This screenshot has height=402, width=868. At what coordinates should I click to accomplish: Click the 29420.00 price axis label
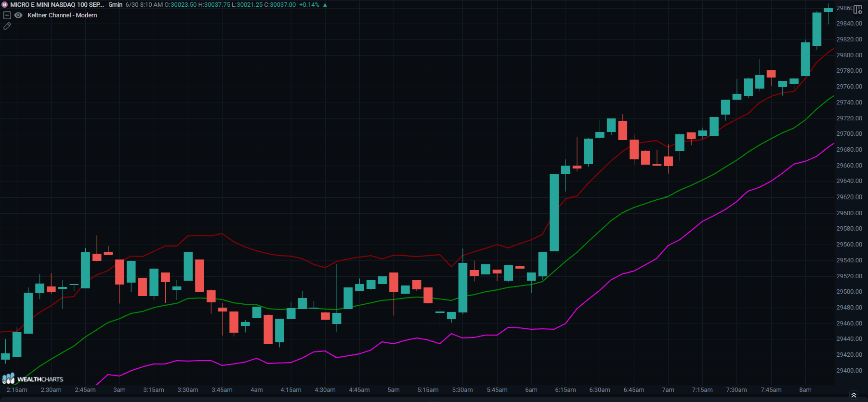click(849, 355)
